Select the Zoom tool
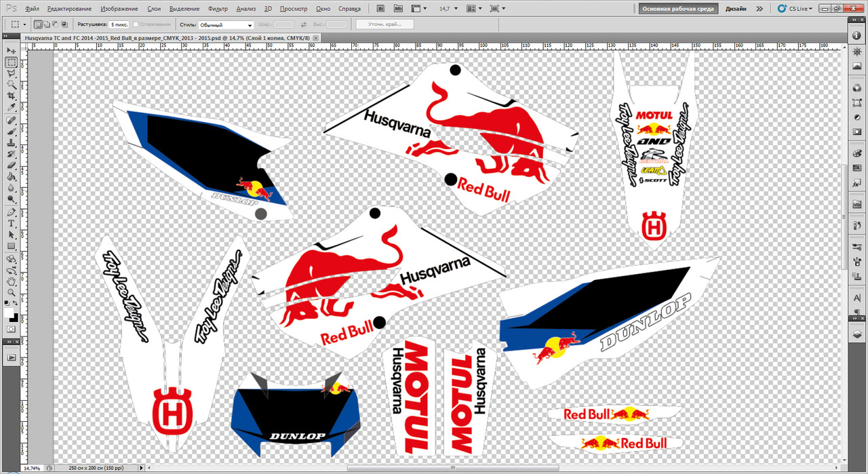The image size is (868, 474). 12,292
